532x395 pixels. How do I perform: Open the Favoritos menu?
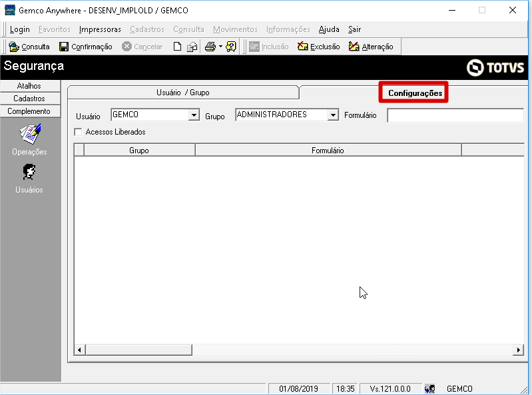(55, 29)
